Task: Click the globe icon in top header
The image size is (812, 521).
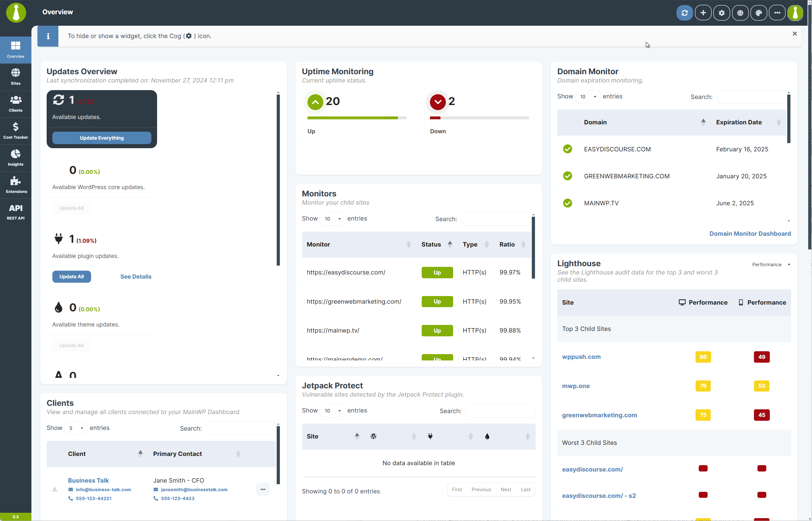Action: tap(740, 13)
